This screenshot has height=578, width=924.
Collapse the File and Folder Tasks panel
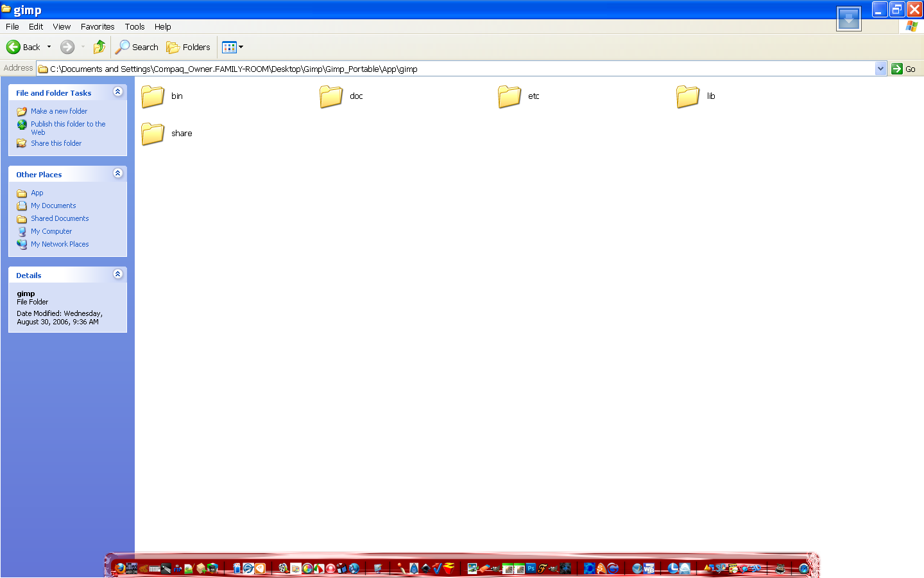pyautogui.click(x=117, y=92)
